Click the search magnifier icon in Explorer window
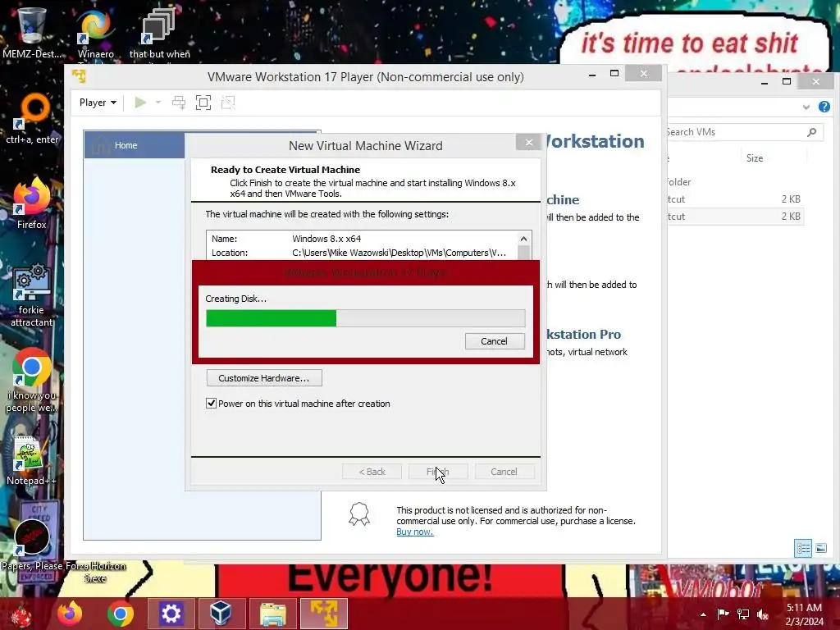This screenshot has width=840, height=630. coord(812,132)
